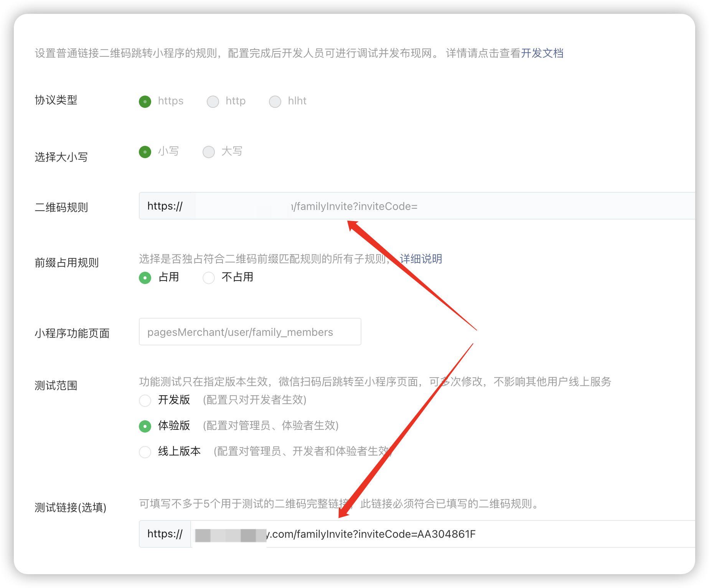Click the 测试链接 URL input field
This screenshot has height=588, width=709.
click(x=443, y=534)
